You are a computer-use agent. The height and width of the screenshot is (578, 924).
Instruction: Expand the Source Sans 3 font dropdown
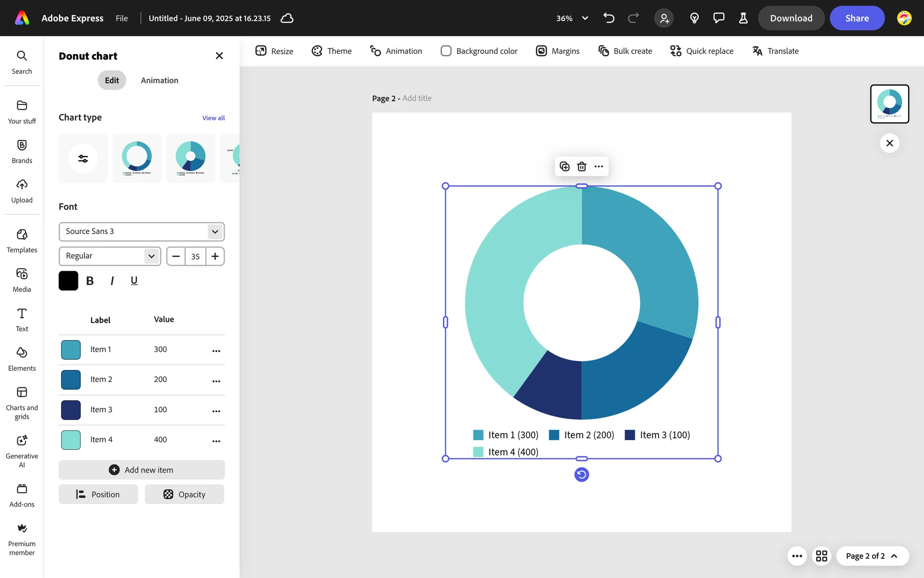click(215, 232)
